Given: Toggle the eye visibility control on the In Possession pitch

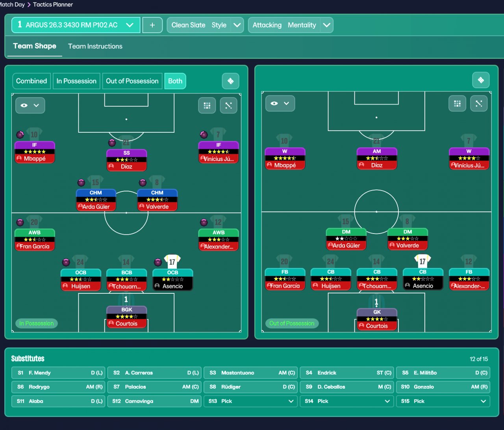Looking at the screenshot, I should pyautogui.click(x=30, y=106).
